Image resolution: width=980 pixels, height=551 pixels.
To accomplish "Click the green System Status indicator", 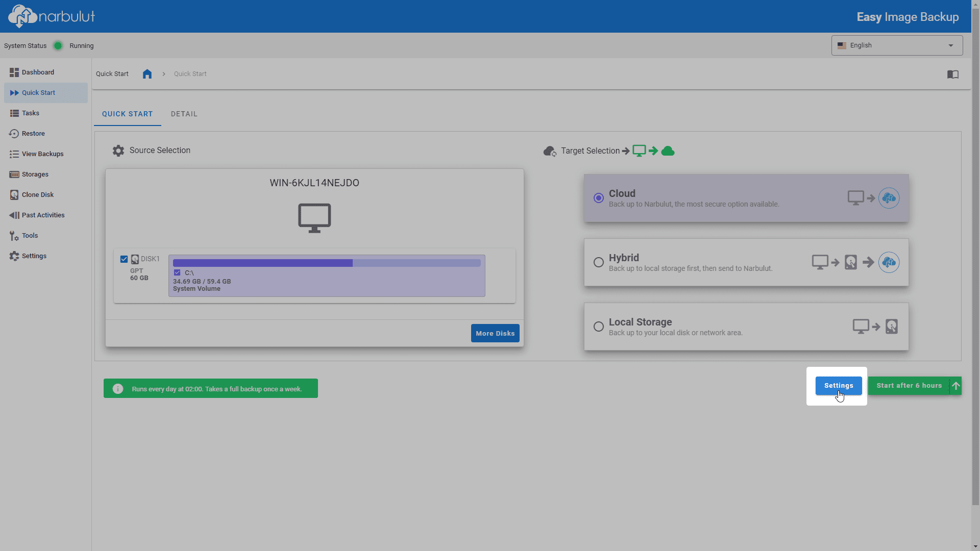I will [58, 46].
